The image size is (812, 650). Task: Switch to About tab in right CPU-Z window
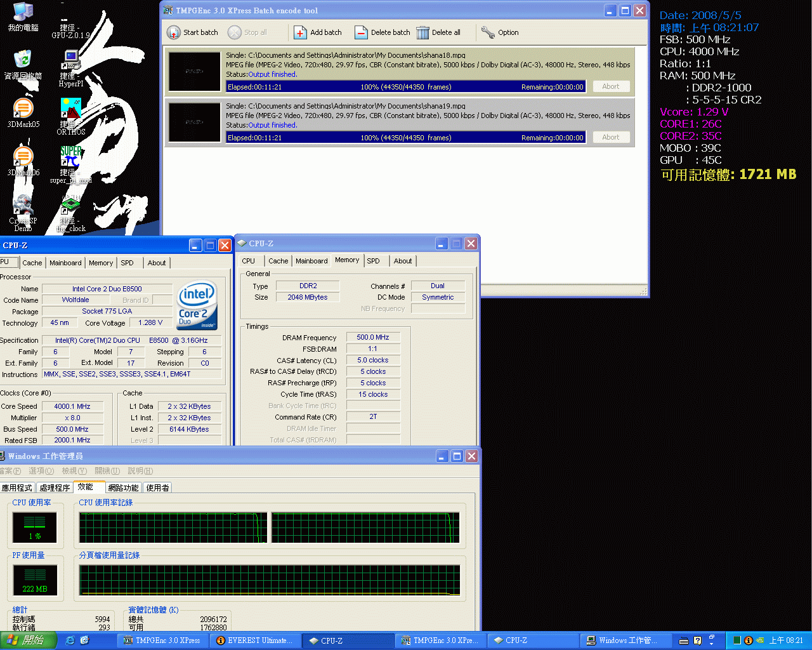[403, 261]
